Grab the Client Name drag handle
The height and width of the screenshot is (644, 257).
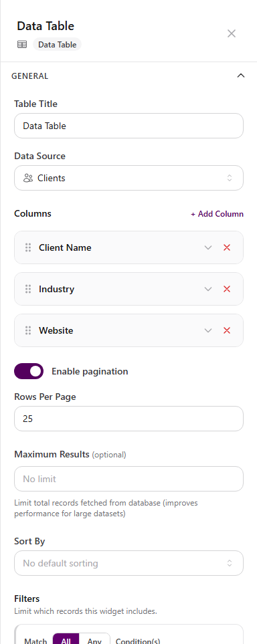pos(28,247)
